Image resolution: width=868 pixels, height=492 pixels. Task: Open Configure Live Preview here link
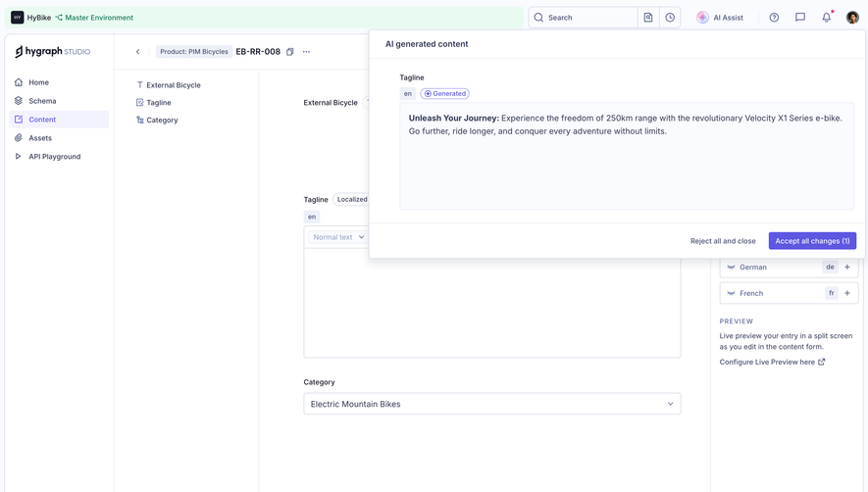pyautogui.click(x=772, y=362)
